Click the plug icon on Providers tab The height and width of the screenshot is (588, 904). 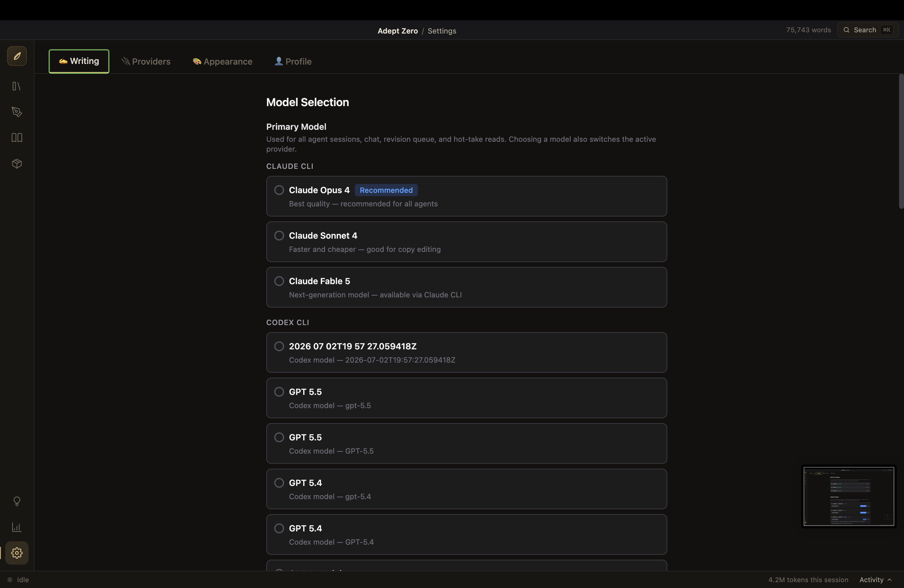click(x=125, y=61)
